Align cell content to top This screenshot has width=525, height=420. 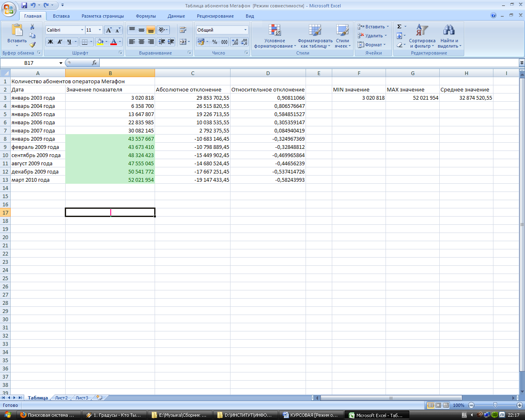(132, 30)
